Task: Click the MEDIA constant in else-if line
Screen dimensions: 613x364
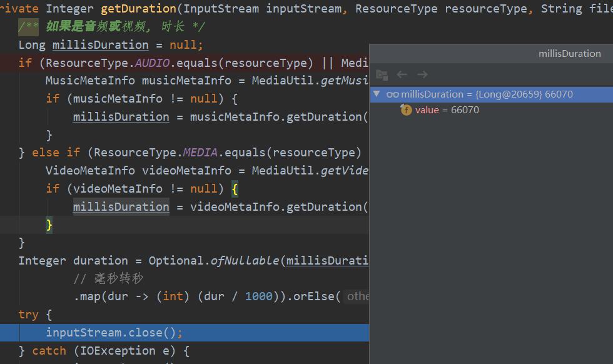Action: pyautogui.click(x=200, y=153)
